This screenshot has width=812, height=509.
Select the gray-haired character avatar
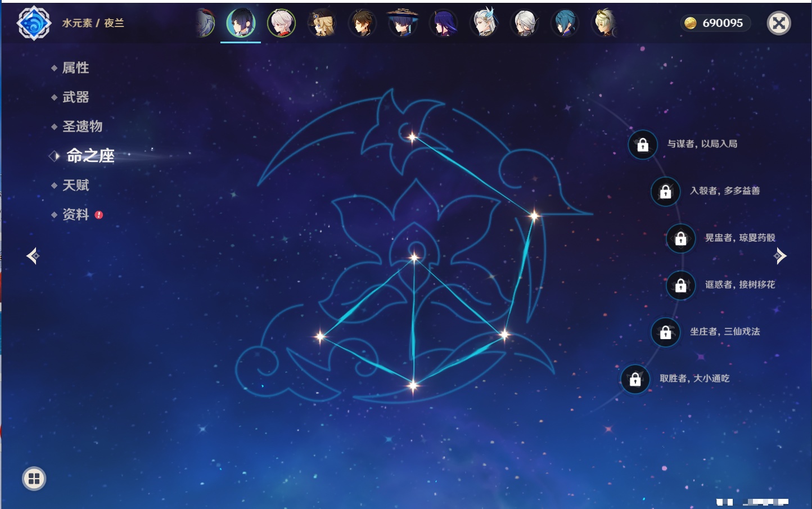(x=525, y=23)
